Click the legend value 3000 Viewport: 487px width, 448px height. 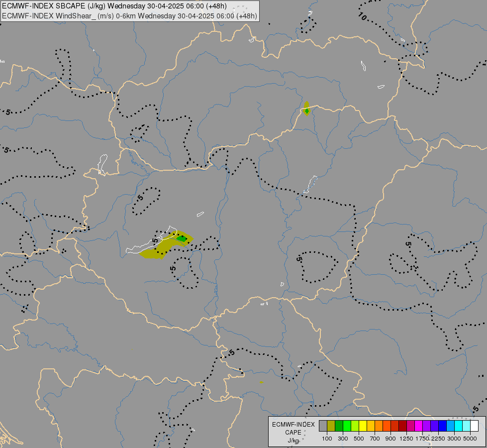click(x=454, y=439)
